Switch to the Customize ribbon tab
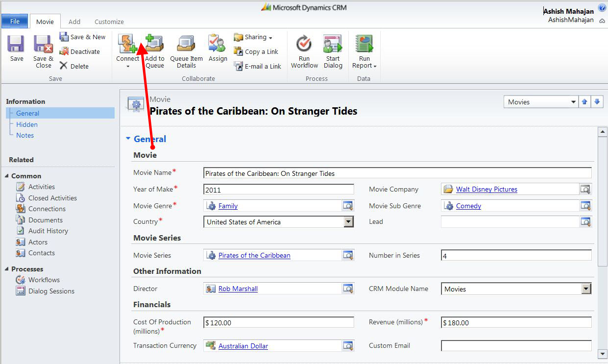 click(109, 22)
